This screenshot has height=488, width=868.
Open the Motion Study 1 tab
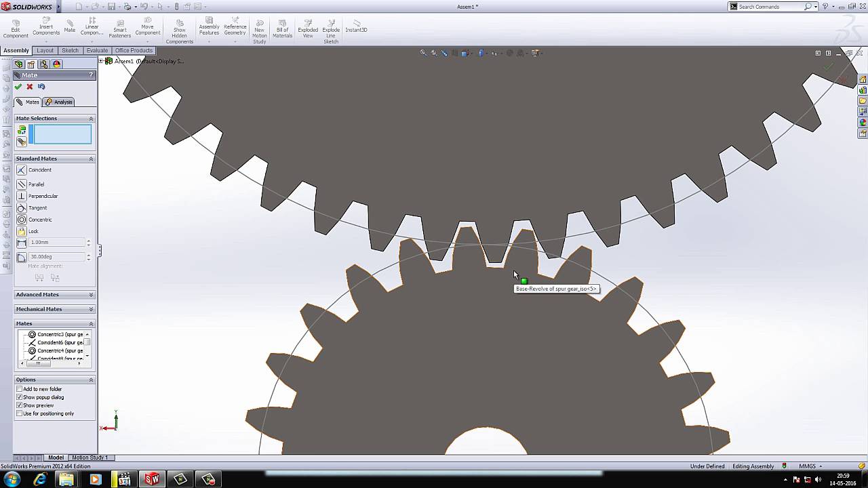(90, 457)
